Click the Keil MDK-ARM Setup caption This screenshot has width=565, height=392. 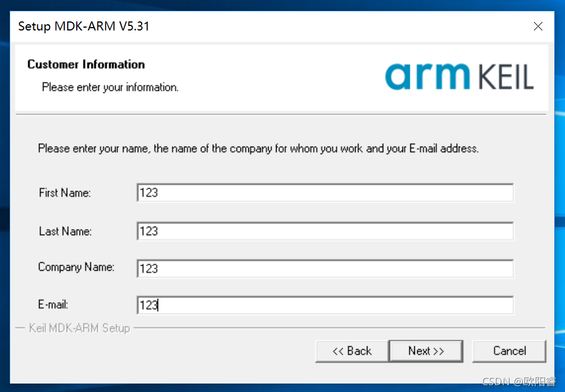click(79, 328)
